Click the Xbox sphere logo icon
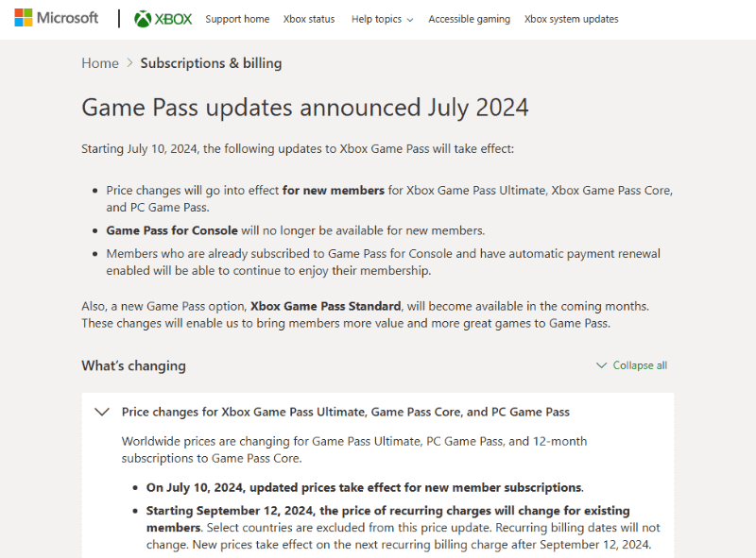Screen dimensions: 756x558 point(143,19)
